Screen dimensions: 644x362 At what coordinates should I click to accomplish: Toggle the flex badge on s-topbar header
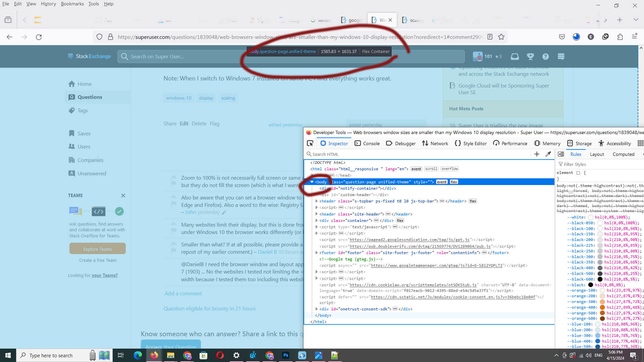tap(473, 201)
